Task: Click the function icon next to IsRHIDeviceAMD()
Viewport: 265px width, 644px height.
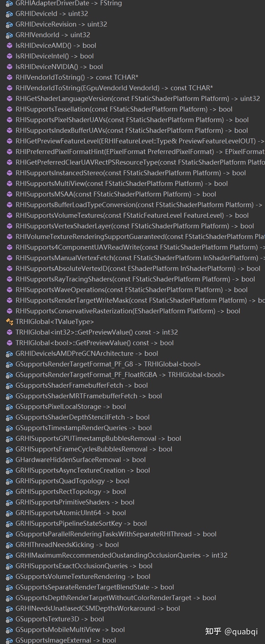Action: pyautogui.click(x=9, y=46)
